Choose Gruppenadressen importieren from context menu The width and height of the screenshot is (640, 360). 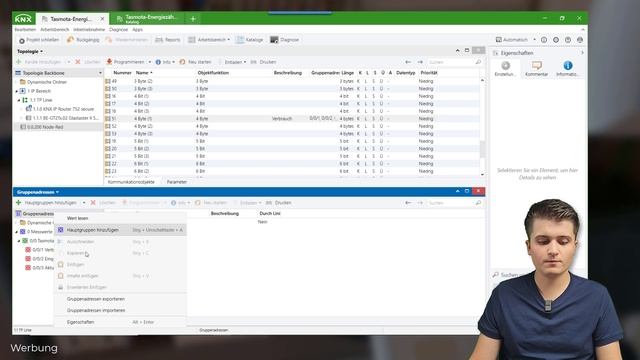tap(96, 311)
